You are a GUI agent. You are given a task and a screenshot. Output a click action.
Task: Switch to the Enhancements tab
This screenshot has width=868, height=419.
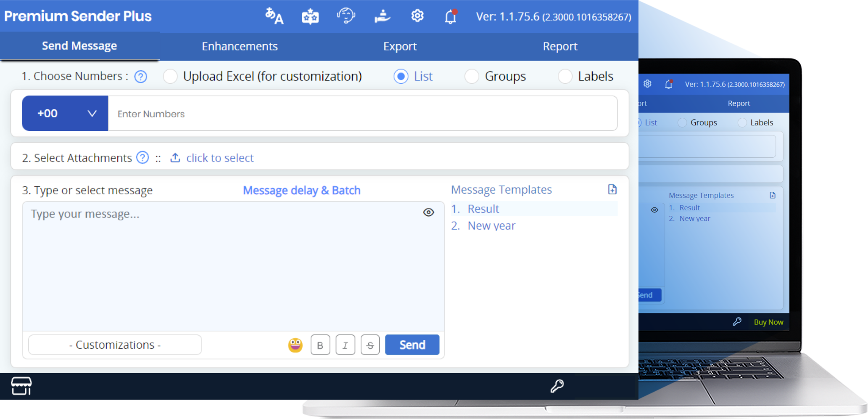pyautogui.click(x=240, y=46)
